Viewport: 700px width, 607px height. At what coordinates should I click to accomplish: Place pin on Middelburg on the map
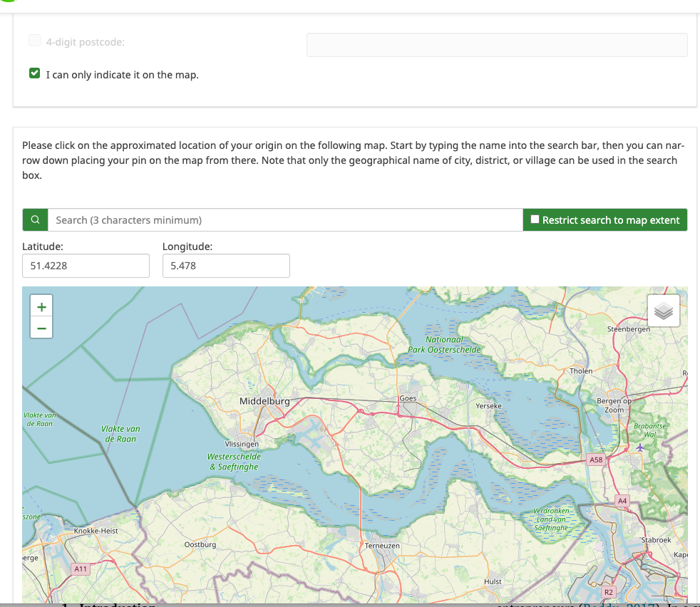[264, 402]
